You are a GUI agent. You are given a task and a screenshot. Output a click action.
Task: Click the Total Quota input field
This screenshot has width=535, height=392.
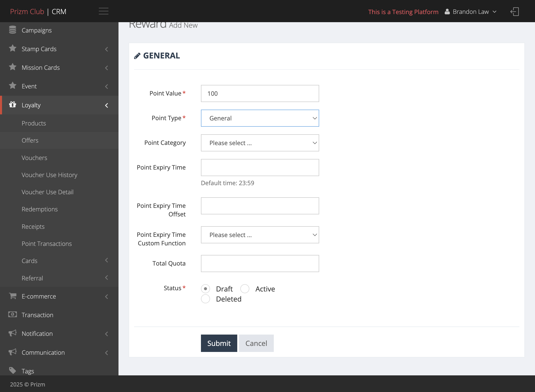point(260,264)
